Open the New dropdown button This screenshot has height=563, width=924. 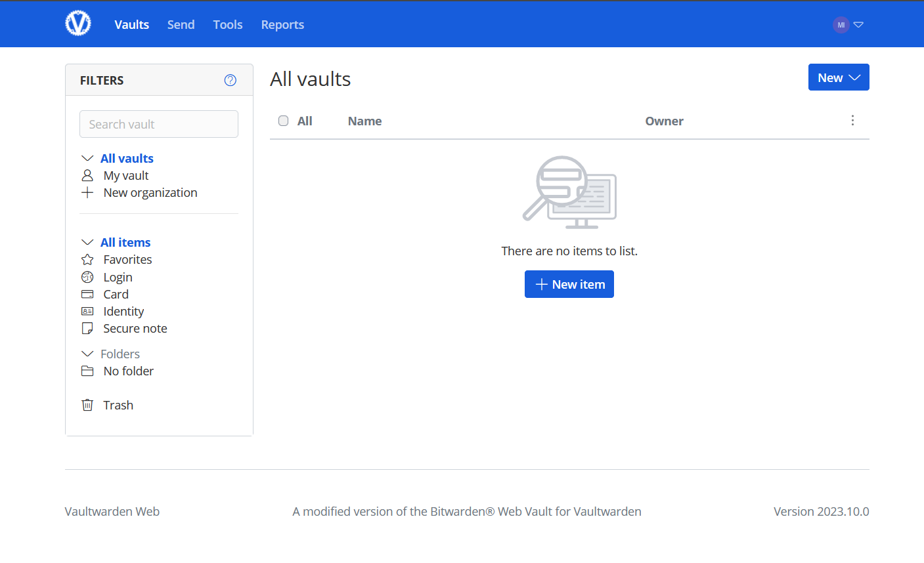coord(839,77)
